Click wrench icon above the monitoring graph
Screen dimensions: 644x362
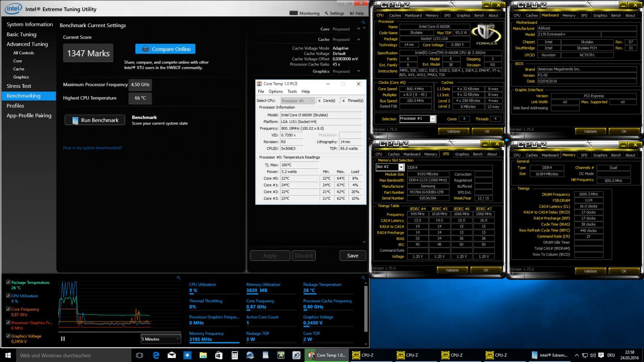point(179,277)
